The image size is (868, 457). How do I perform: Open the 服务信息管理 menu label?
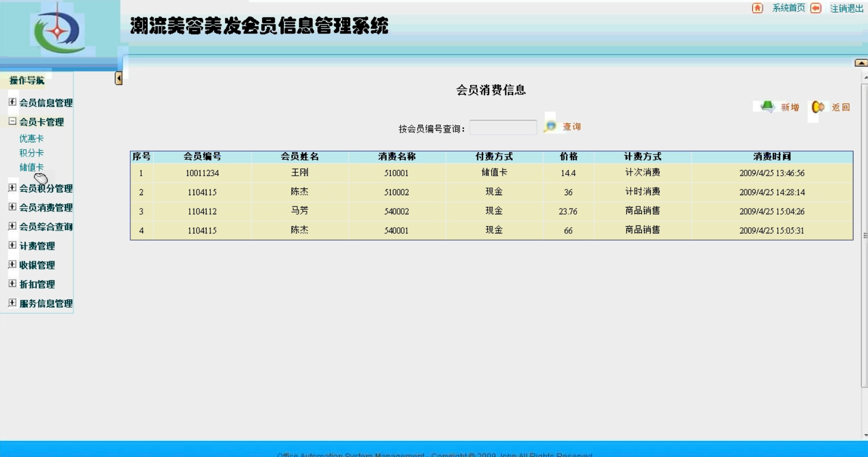pyautogui.click(x=46, y=304)
